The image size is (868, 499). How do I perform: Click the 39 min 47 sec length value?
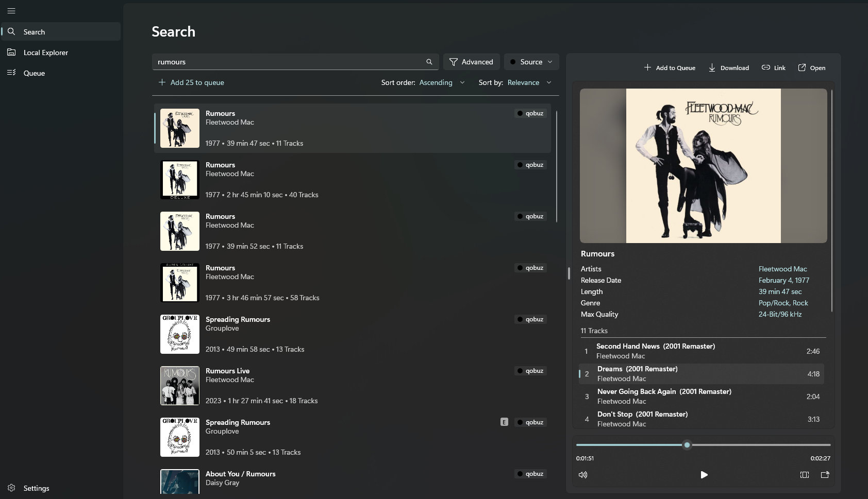tap(780, 291)
